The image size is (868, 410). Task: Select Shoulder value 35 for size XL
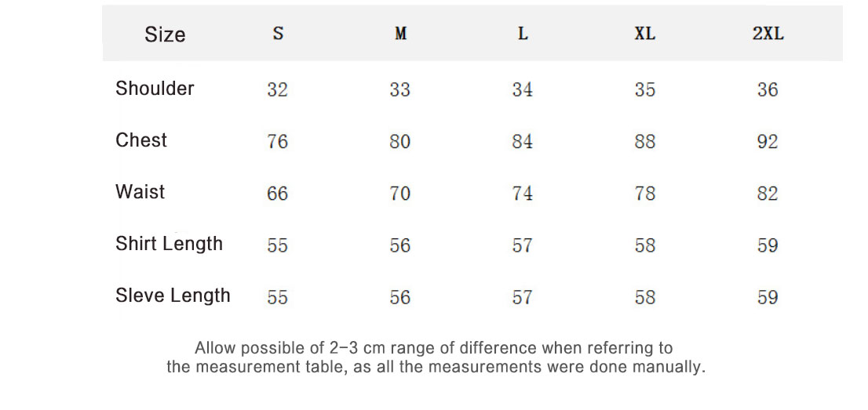[x=645, y=89]
